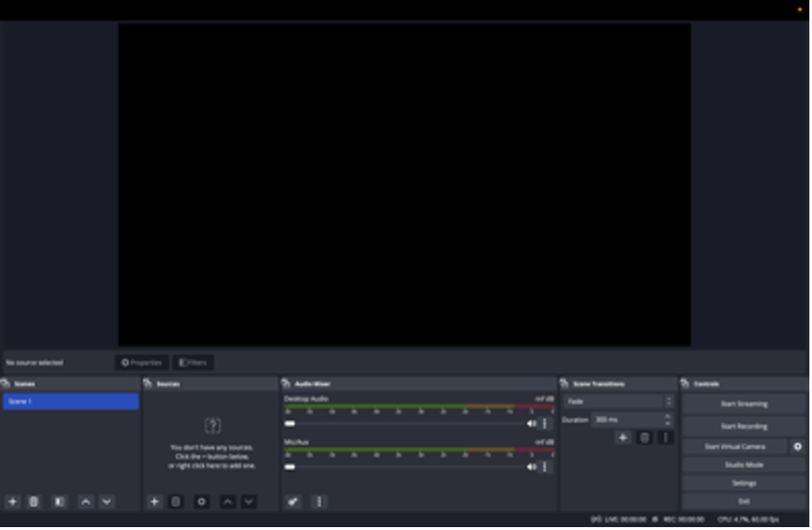
Task: Click the "Desktop Audio" label
Action: point(307,400)
